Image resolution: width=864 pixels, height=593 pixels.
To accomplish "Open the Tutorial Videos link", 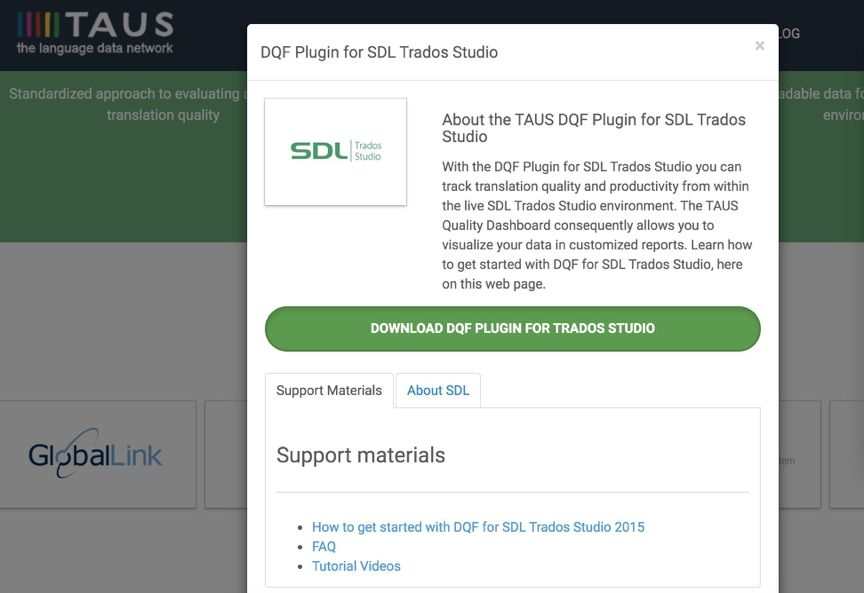I will pyautogui.click(x=356, y=566).
